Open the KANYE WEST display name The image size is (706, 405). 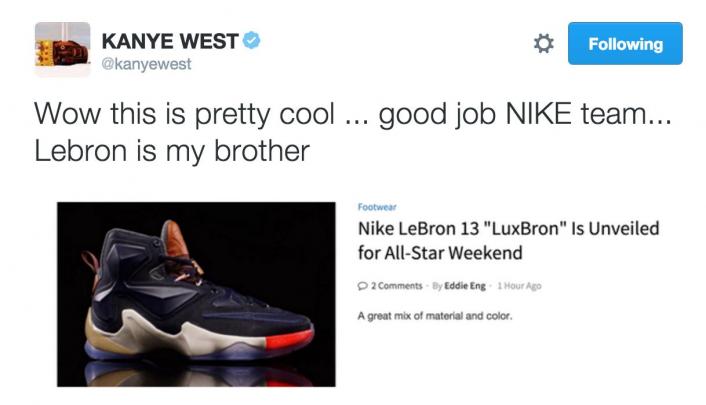point(170,41)
